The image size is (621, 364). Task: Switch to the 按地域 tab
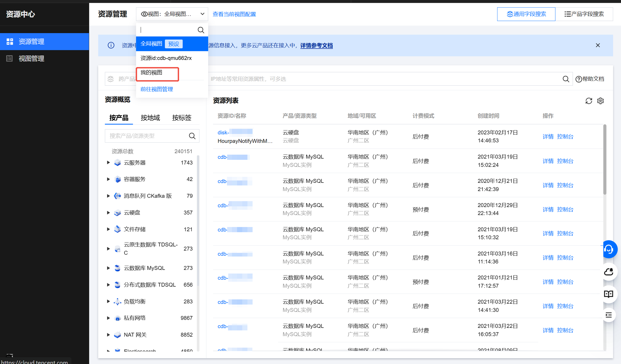[x=150, y=118]
